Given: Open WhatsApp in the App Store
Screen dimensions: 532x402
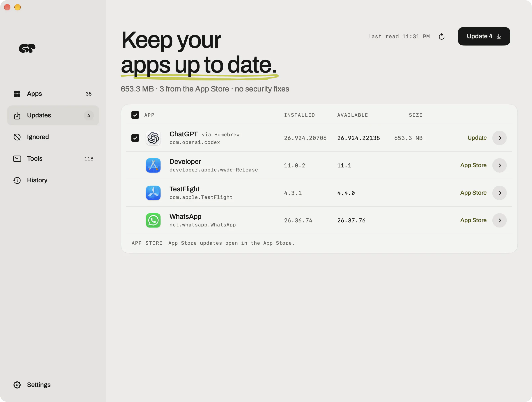Looking at the screenshot, I should click(473, 220).
